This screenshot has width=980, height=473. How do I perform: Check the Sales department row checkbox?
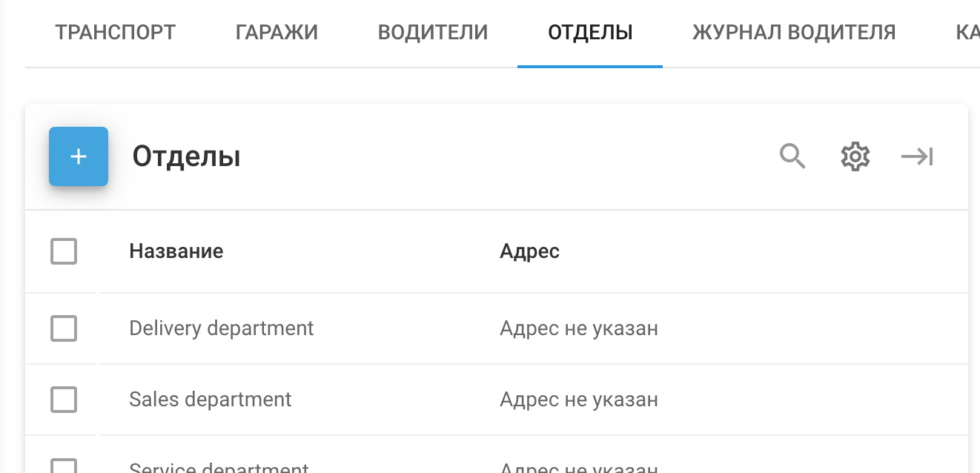64,400
